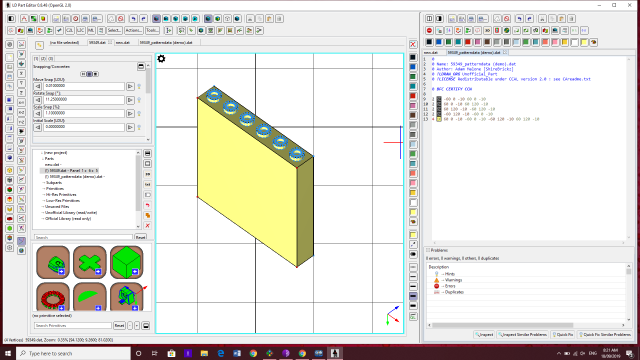Click the yellow pencil icon left of the file tabs

39,45
